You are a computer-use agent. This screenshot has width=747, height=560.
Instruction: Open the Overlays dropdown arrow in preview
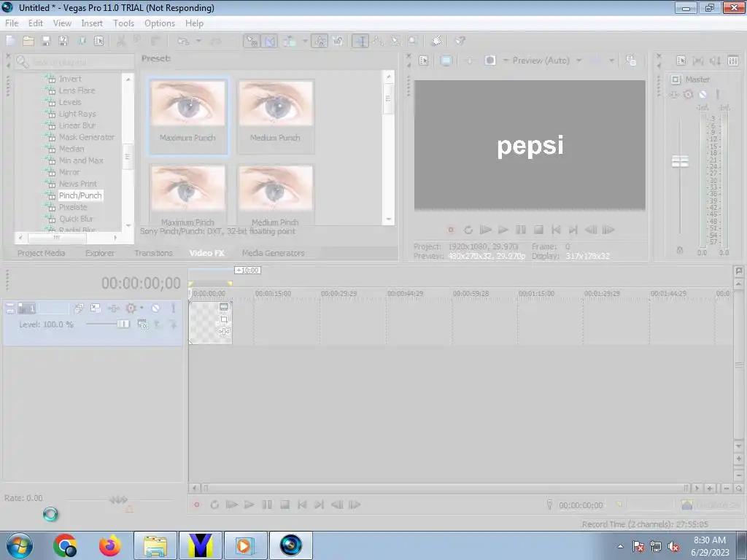click(x=612, y=61)
